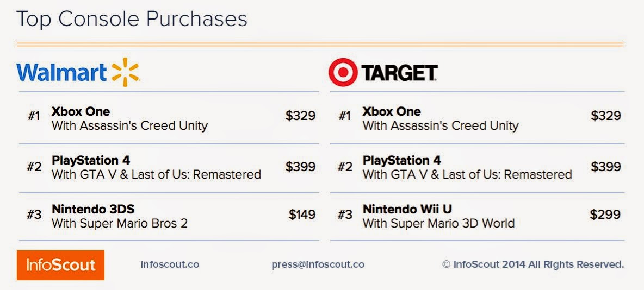Click the TARGET wordmark text

[x=400, y=73]
